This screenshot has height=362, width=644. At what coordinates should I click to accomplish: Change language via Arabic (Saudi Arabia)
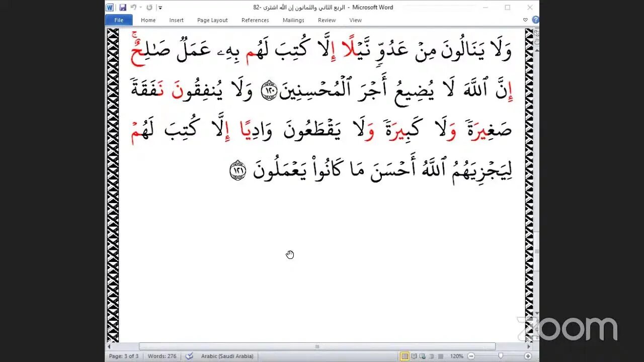(x=227, y=356)
